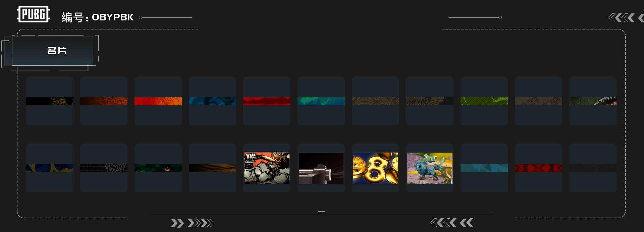Pick the lime green mesh name card
This screenshot has height=232, width=644.
coord(484,101)
